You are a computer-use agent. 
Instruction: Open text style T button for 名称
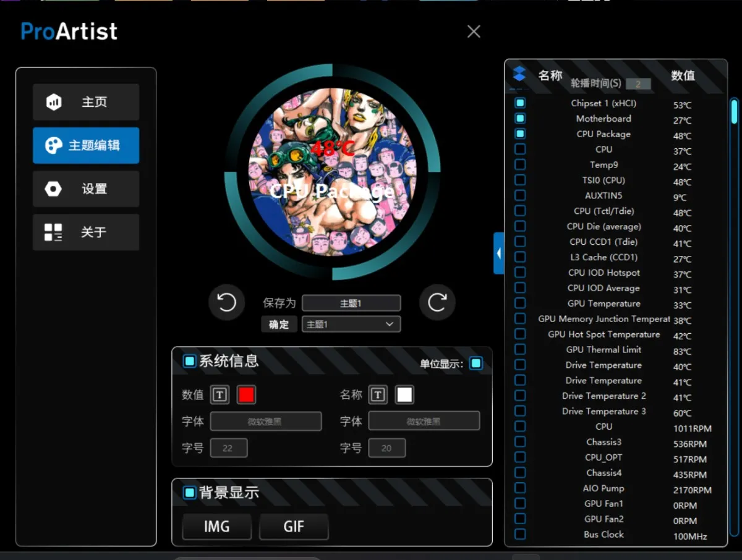(x=378, y=395)
